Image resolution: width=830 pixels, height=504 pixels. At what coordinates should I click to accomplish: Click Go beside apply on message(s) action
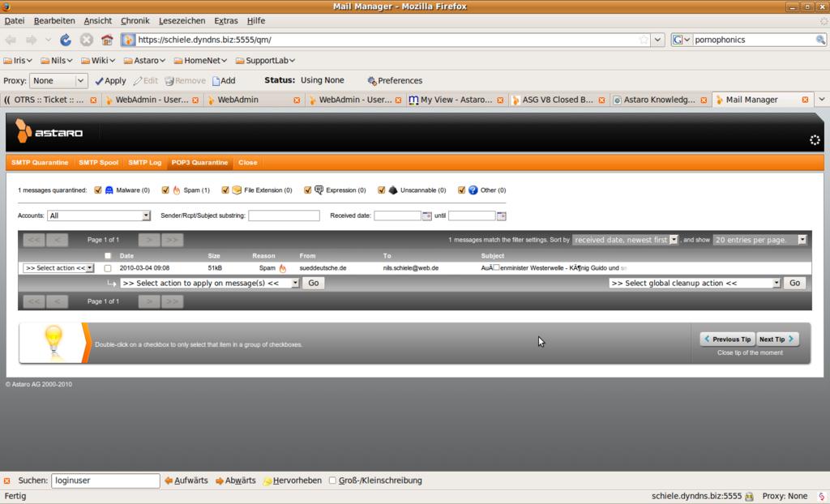click(x=314, y=284)
